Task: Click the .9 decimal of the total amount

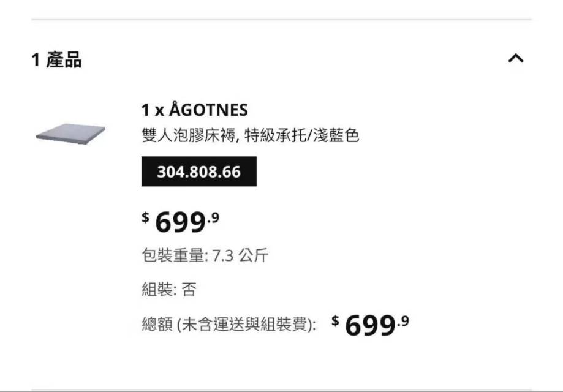Action: click(402, 320)
